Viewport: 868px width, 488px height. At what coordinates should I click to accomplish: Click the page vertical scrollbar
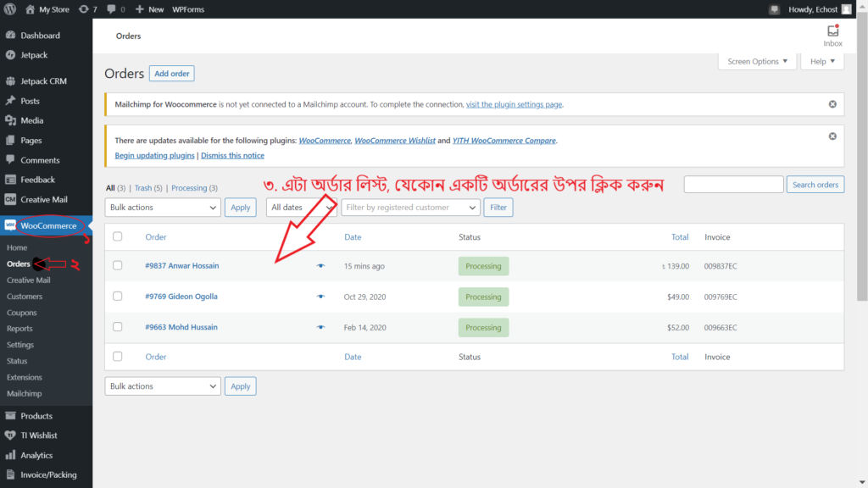pos(862,157)
